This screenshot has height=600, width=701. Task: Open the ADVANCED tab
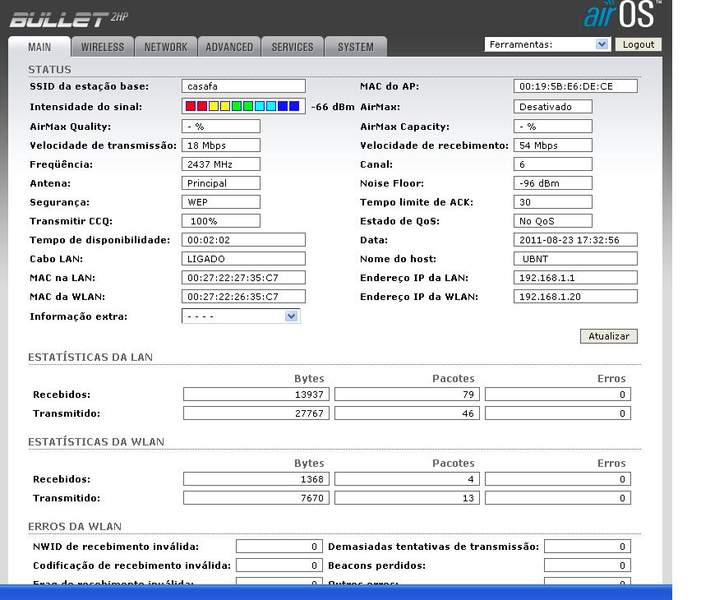[230, 47]
